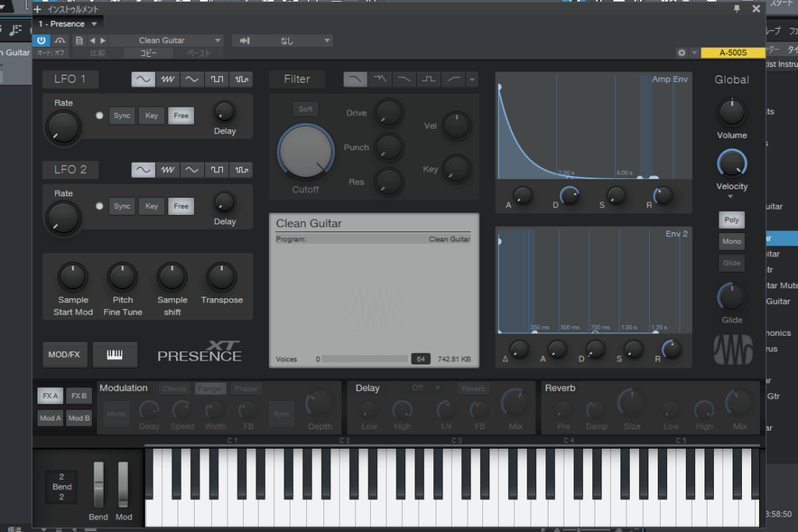Open the Clean Guitar preset dropdown
Screen dimensions: 798x532
[166, 41]
